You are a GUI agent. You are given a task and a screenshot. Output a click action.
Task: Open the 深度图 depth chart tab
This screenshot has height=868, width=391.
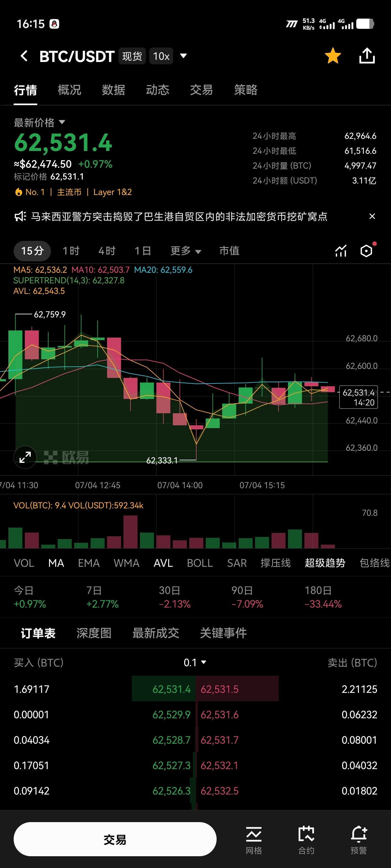(x=94, y=633)
